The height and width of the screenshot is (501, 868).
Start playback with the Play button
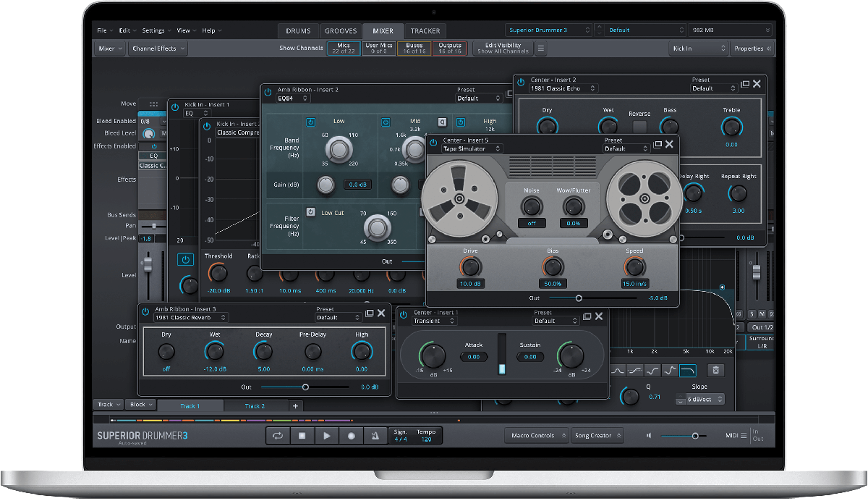coord(327,436)
